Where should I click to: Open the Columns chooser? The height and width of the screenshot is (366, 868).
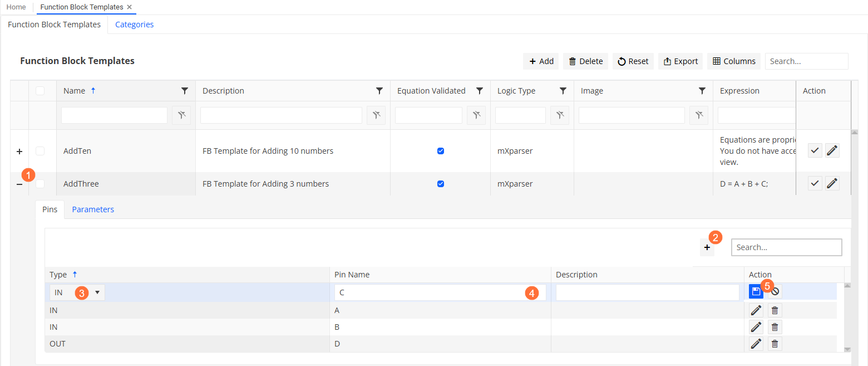click(734, 61)
